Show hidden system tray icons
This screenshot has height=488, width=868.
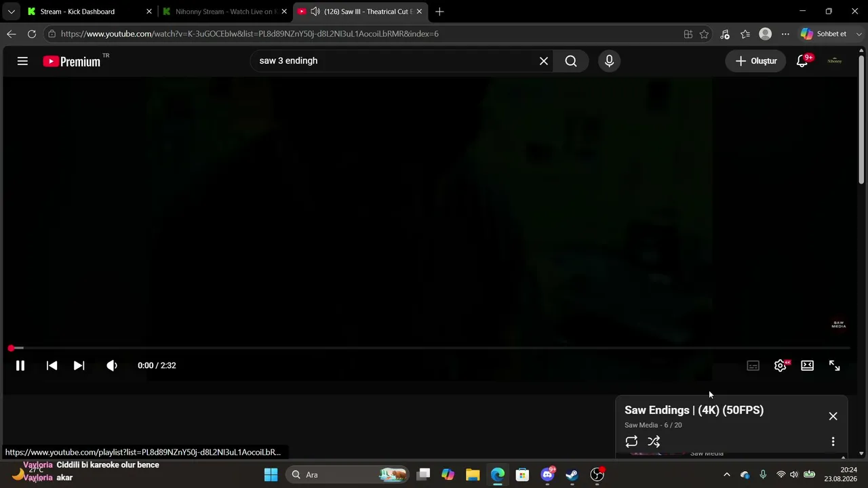pyautogui.click(x=727, y=474)
